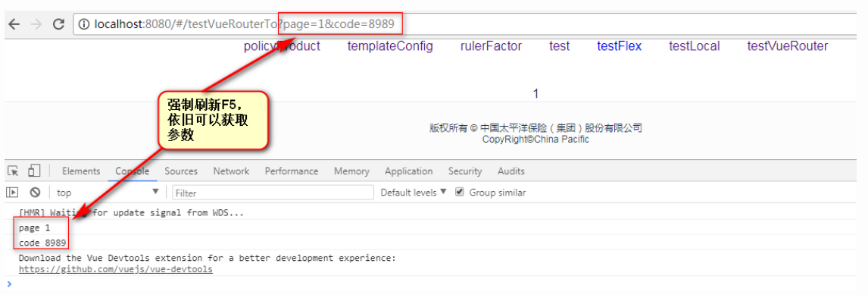Click the browser forward arrow
The image size is (868, 295).
(x=36, y=24)
